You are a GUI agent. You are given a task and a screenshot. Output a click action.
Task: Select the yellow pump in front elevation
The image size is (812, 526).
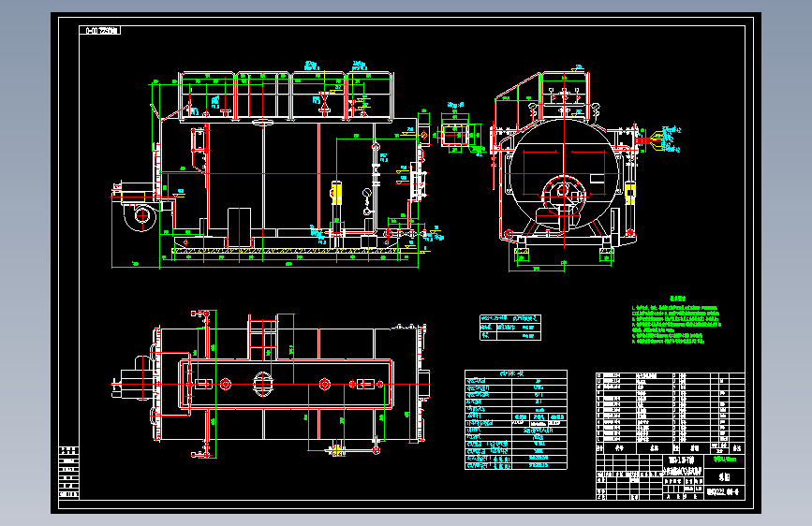(336, 193)
